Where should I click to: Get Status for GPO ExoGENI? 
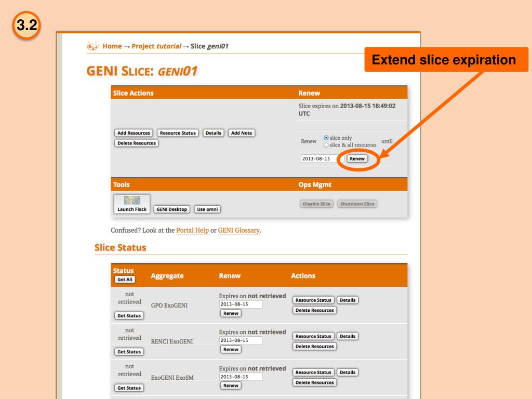(x=129, y=315)
